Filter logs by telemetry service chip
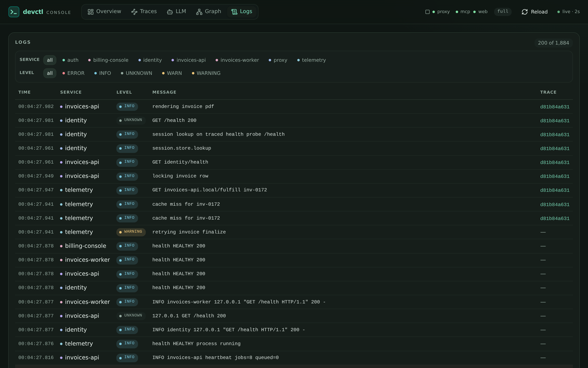This screenshot has width=588, height=368. (x=312, y=60)
